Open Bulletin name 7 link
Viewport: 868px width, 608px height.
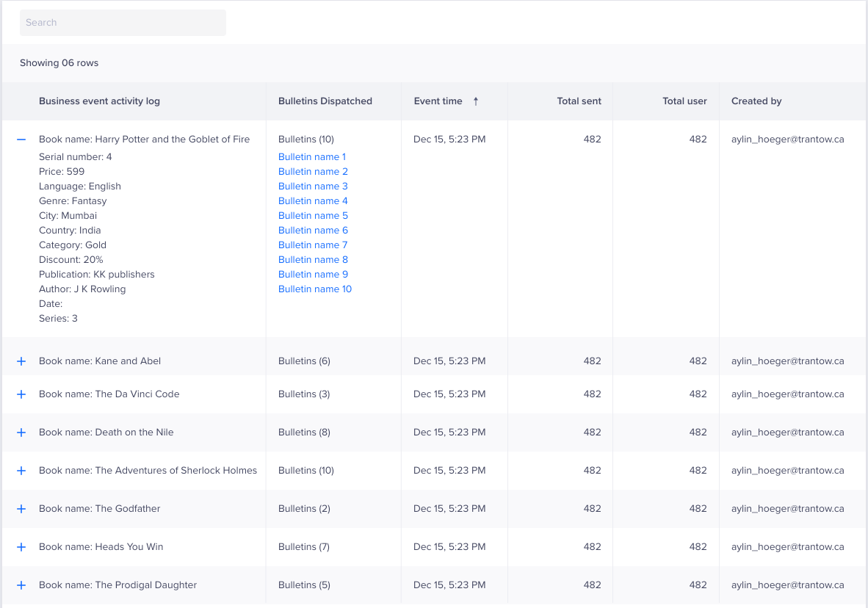(313, 245)
